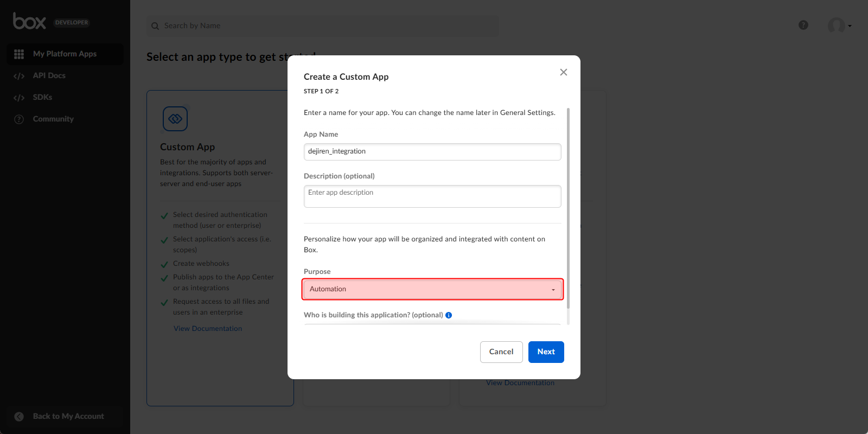868x434 pixels.
Task: Focus the Search by Name field
Action: click(323, 25)
